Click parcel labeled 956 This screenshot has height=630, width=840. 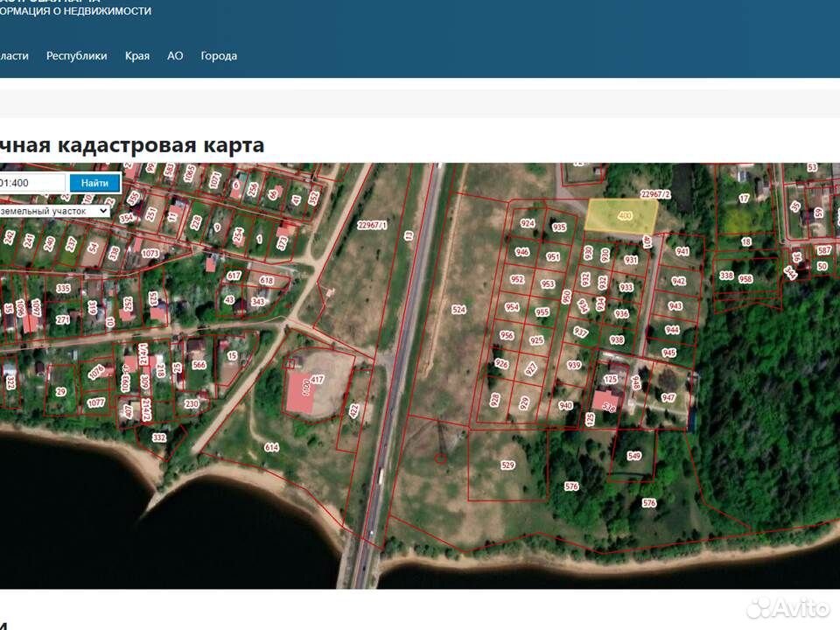[x=507, y=335]
